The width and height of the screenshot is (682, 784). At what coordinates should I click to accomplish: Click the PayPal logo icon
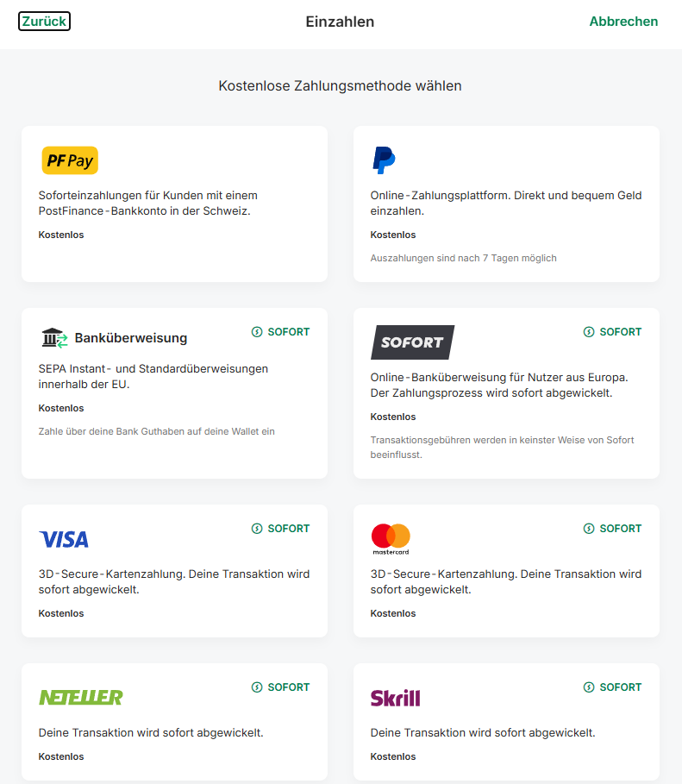click(x=384, y=160)
